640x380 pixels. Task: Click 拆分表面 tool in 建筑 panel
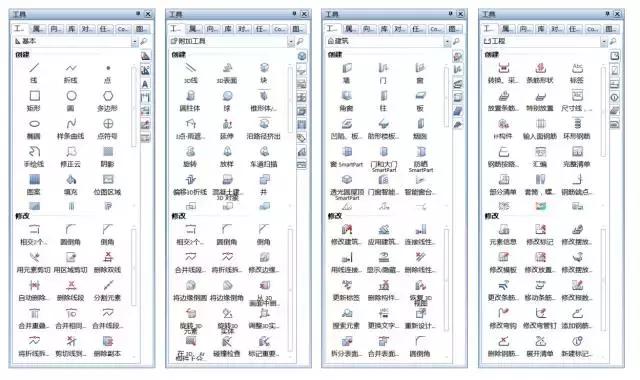click(347, 346)
